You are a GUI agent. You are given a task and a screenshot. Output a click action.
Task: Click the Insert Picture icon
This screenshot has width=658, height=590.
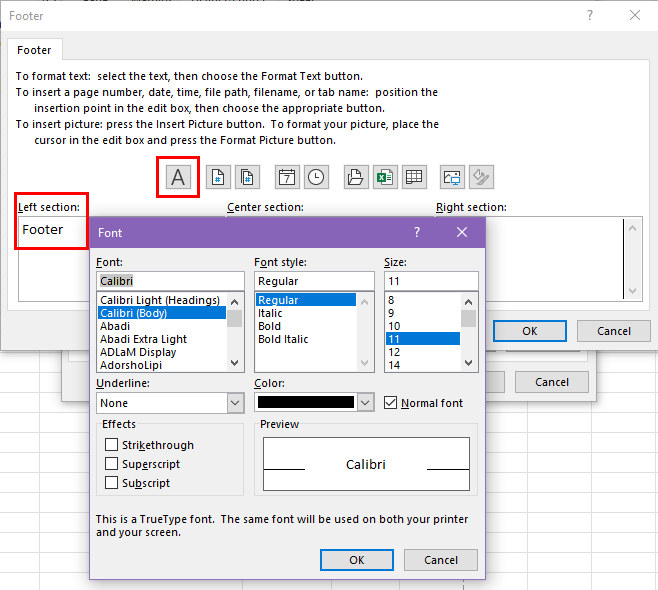point(452,177)
